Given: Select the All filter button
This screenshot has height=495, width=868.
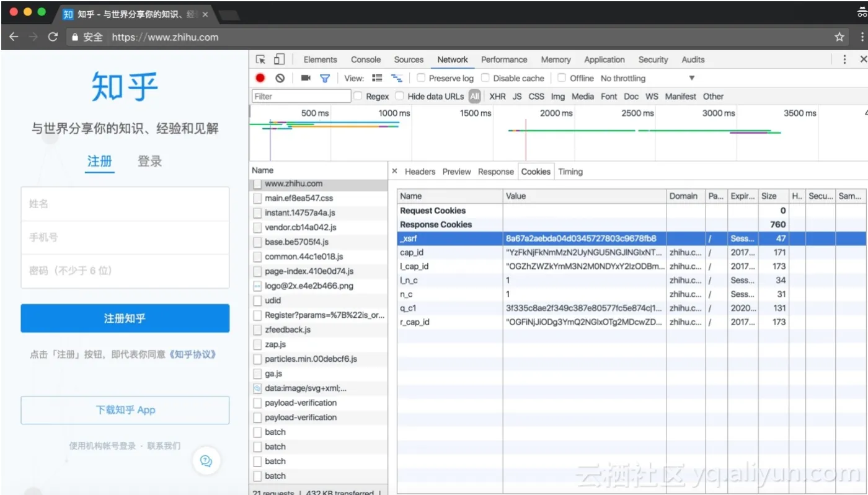Looking at the screenshot, I should coord(474,96).
